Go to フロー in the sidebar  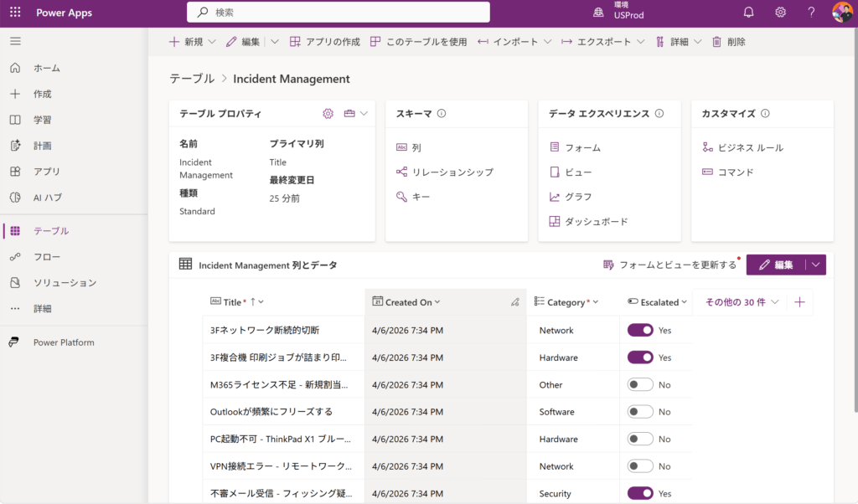47,257
